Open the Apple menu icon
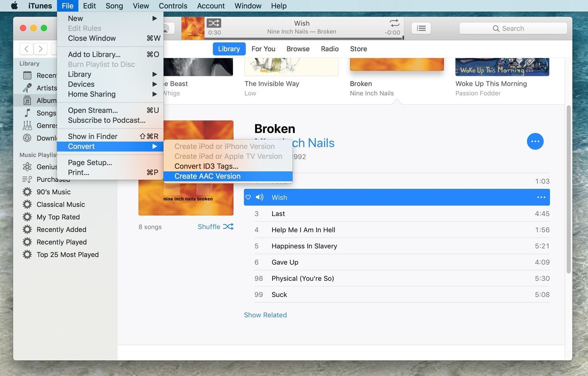Viewport: 588px width, 376px height. coord(14,6)
